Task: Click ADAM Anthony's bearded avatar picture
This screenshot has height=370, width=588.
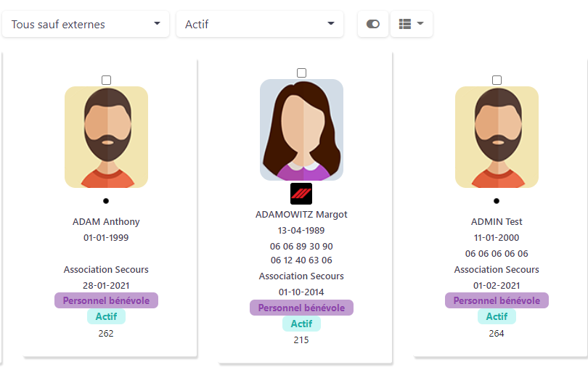Action: point(106,137)
